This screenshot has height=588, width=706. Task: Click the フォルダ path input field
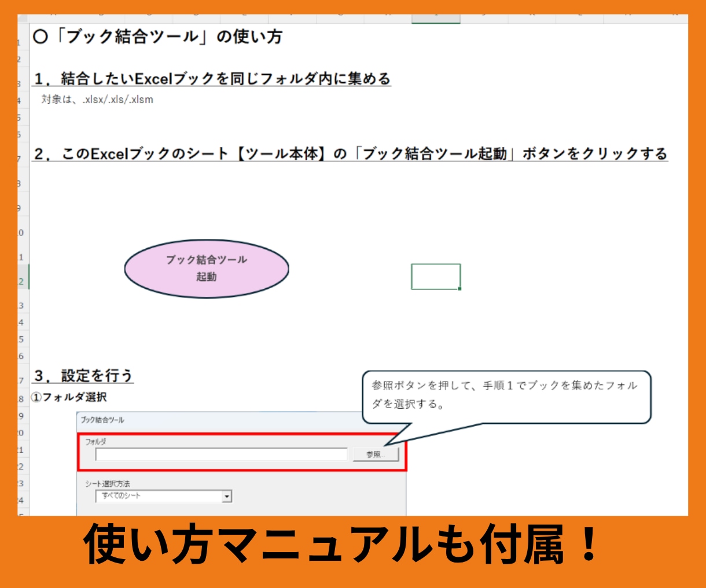point(222,454)
